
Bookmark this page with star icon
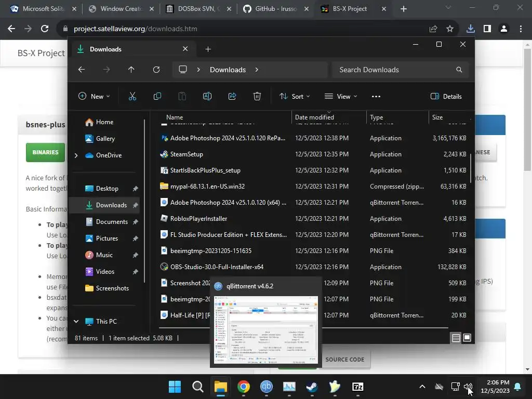coord(450,29)
